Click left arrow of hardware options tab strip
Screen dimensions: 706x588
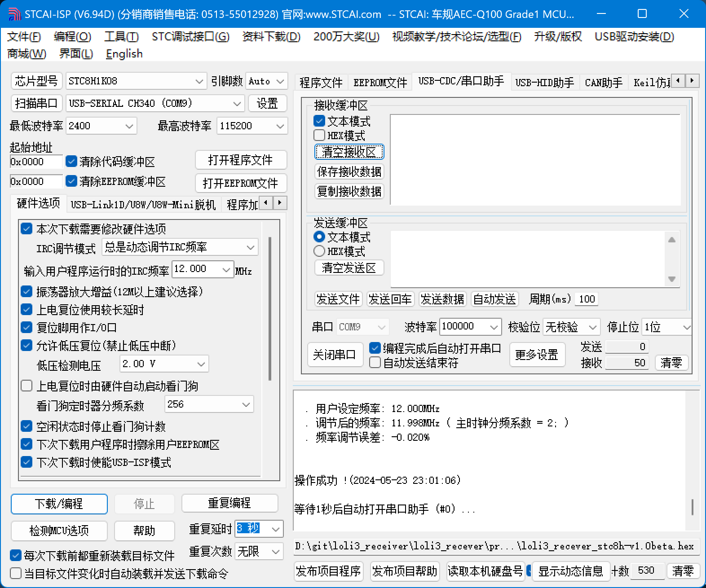click(x=266, y=203)
